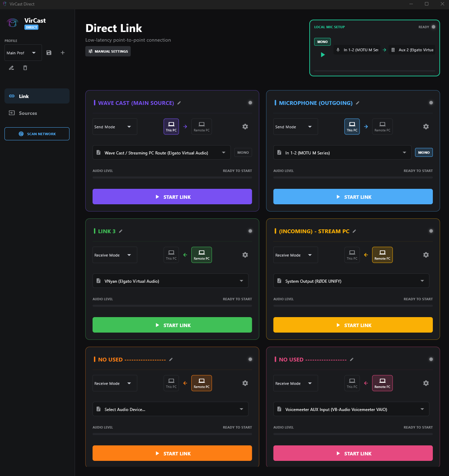The height and width of the screenshot is (476, 449).
Task: Click the Scan Network button
Action: [37, 134]
